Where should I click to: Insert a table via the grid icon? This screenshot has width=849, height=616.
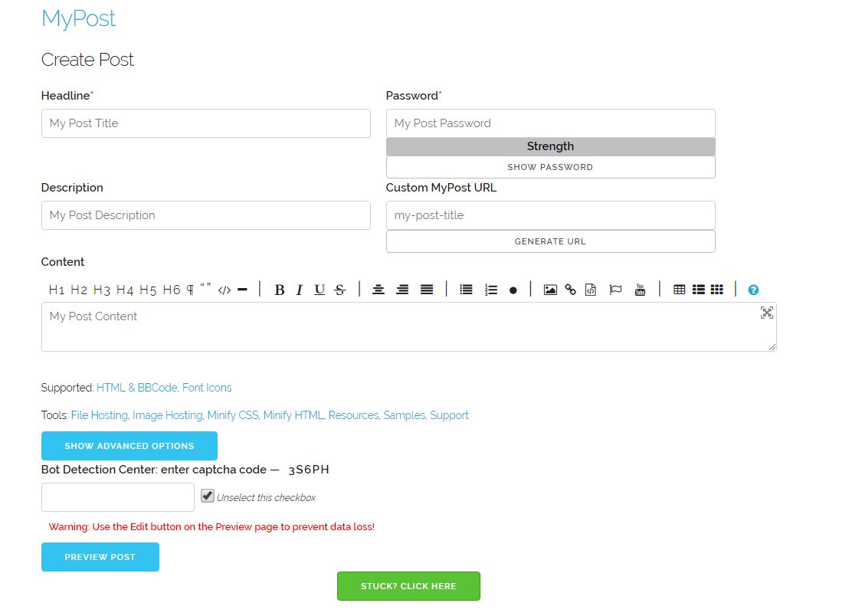pyautogui.click(x=679, y=290)
